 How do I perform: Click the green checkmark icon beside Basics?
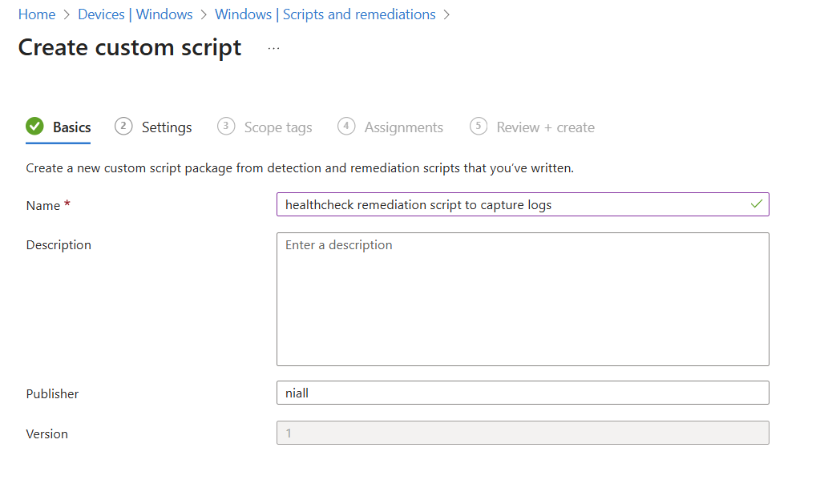pos(34,127)
